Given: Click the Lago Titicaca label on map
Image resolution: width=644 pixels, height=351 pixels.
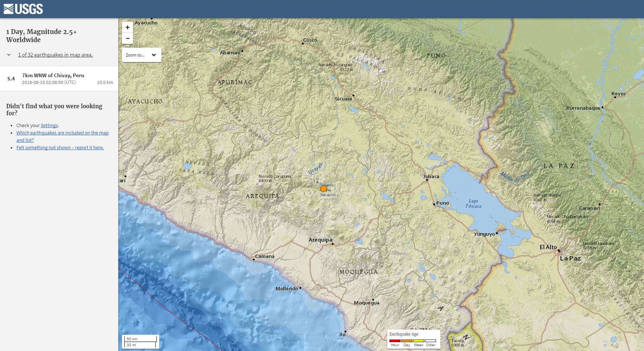Looking at the screenshot, I should point(473,204).
